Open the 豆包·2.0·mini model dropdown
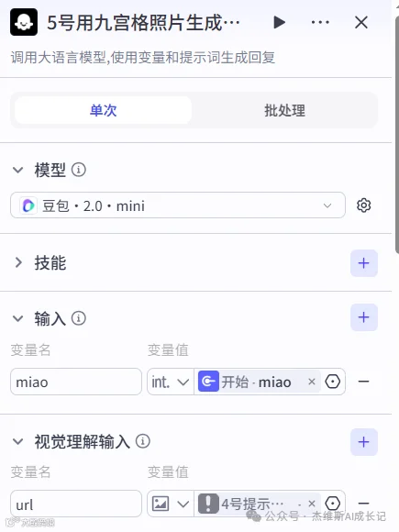This screenshot has width=399, height=532. point(178,205)
